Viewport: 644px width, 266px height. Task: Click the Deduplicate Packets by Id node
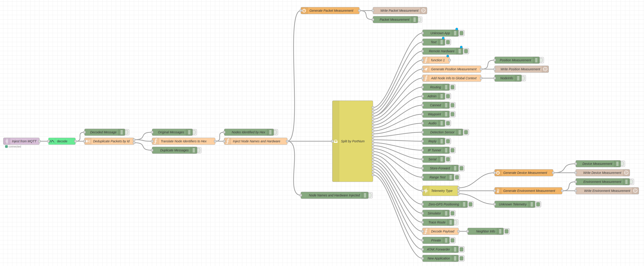point(111,141)
